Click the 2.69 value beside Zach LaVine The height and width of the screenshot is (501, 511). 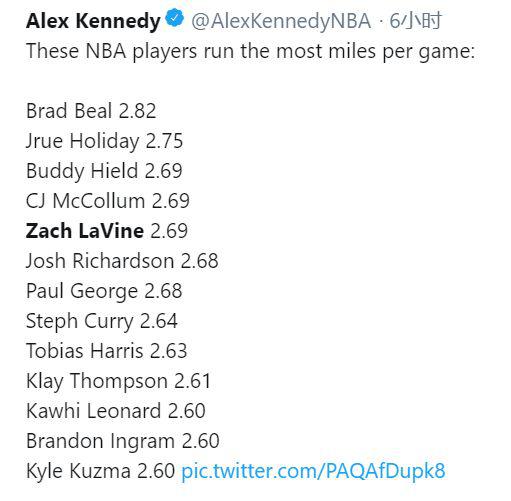click(x=169, y=231)
